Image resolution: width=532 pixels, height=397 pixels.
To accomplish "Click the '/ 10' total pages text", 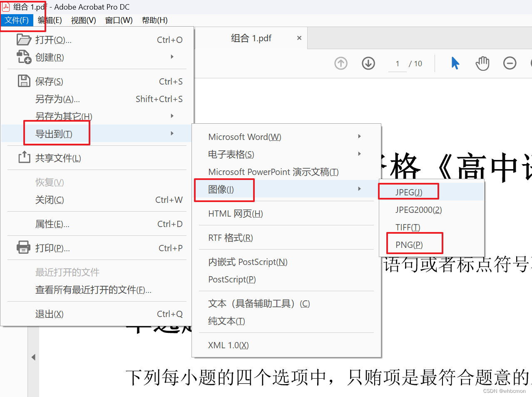I will coord(415,63).
